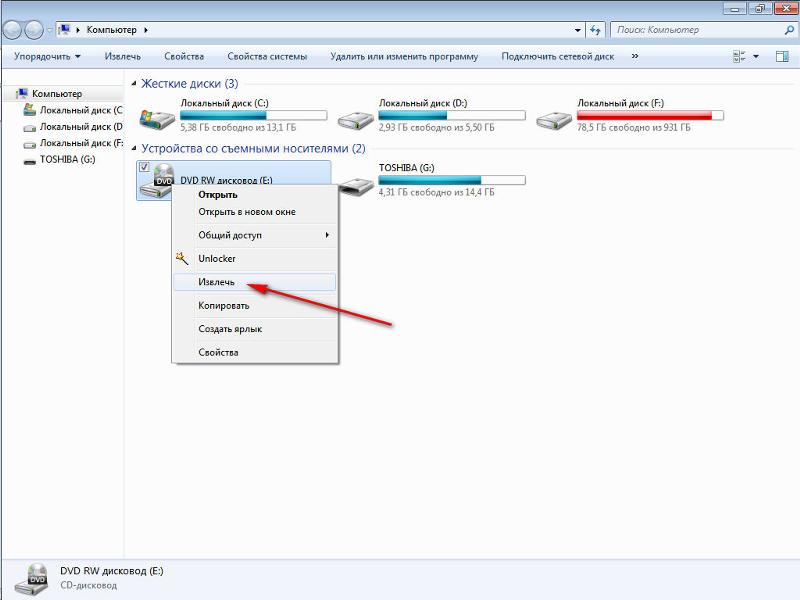Select the TOSHIBA (G:) removable drive icon
This screenshot has width=800, height=600.
[356, 186]
